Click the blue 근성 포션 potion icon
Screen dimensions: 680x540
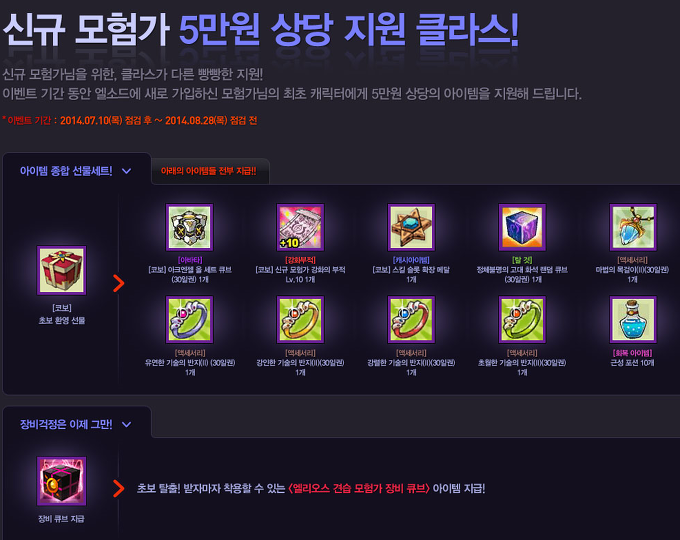(x=633, y=320)
